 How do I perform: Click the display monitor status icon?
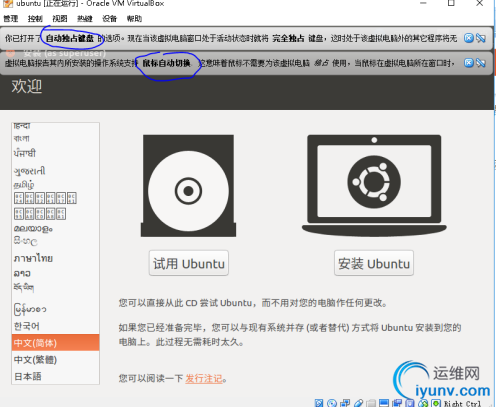coord(384,403)
